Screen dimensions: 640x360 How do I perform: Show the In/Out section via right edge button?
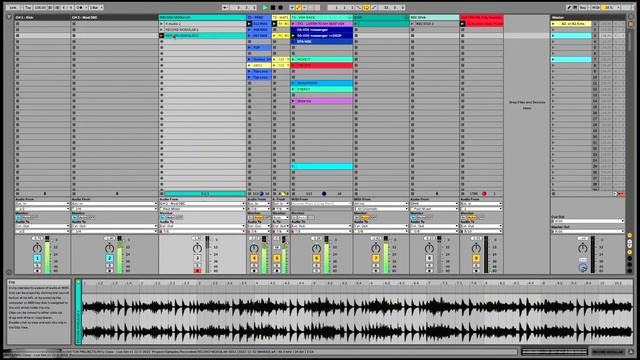point(630,236)
